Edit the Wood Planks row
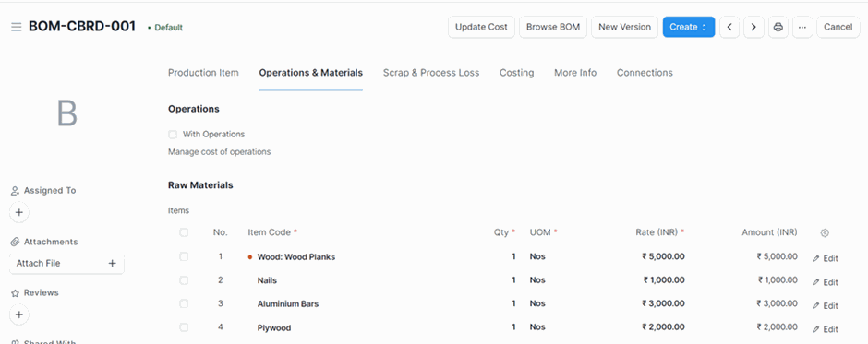 tap(825, 258)
